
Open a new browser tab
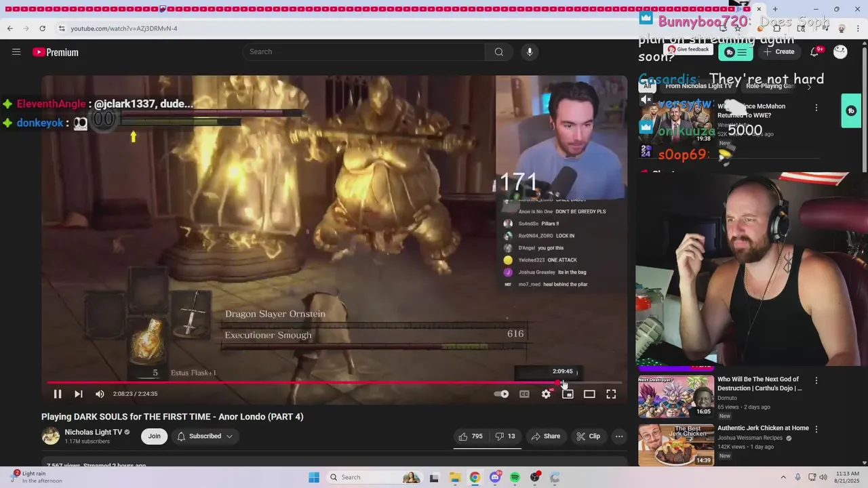tap(775, 9)
